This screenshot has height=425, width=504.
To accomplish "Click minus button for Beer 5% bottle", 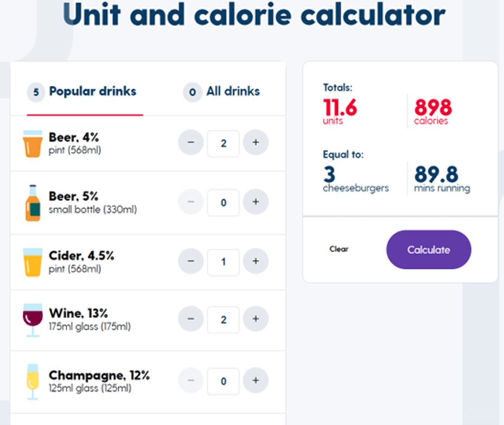I will click(x=191, y=202).
